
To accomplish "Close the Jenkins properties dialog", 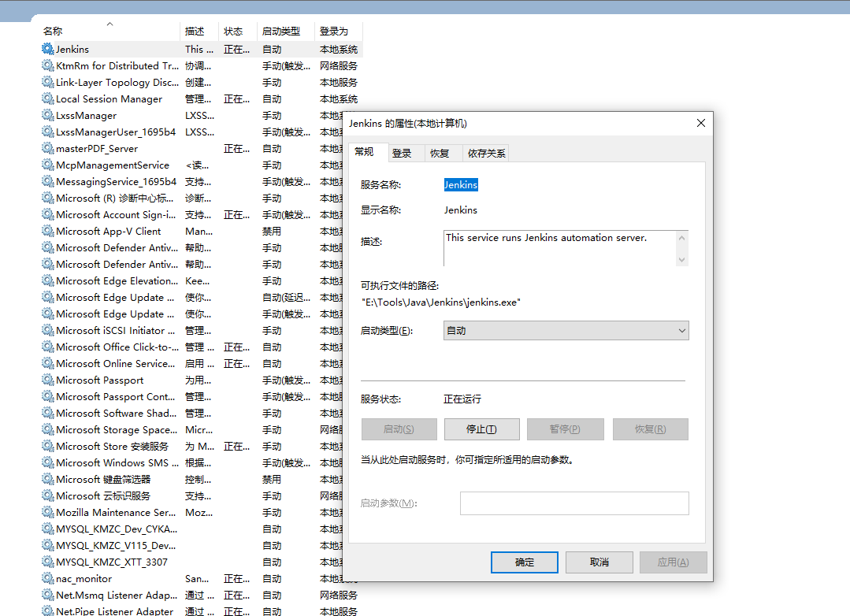I will coord(700,123).
